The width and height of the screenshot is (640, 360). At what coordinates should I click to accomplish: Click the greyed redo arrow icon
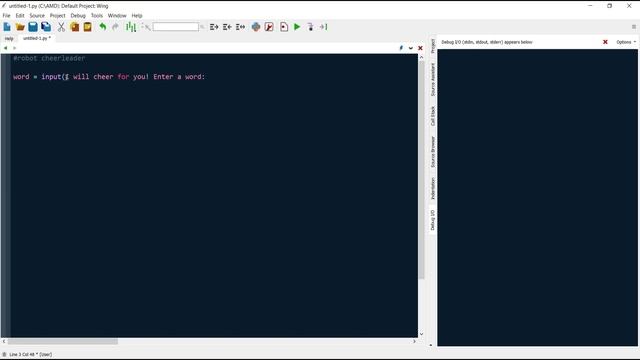[x=116, y=27]
